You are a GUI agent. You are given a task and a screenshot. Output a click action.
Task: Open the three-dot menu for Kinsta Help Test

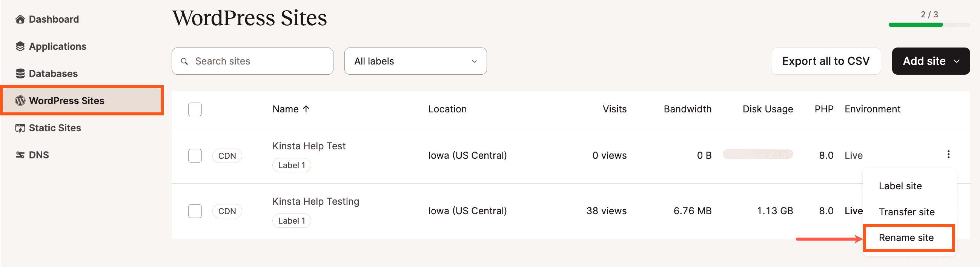[948, 154]
